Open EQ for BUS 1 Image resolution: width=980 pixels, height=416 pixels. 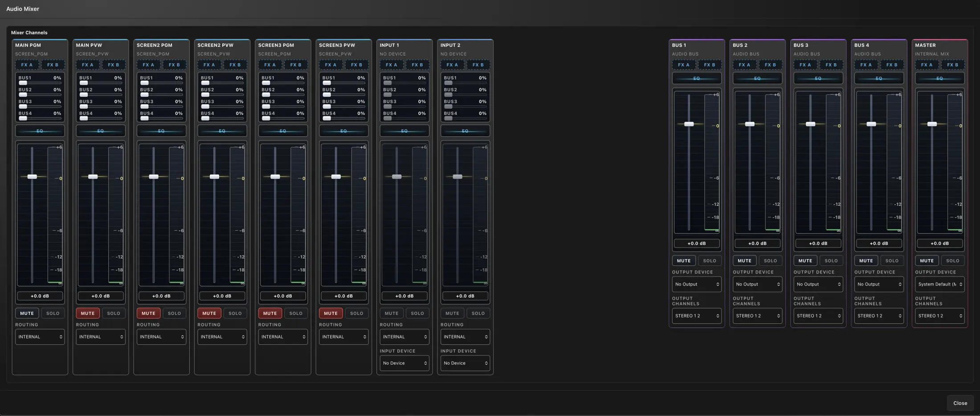697,78
